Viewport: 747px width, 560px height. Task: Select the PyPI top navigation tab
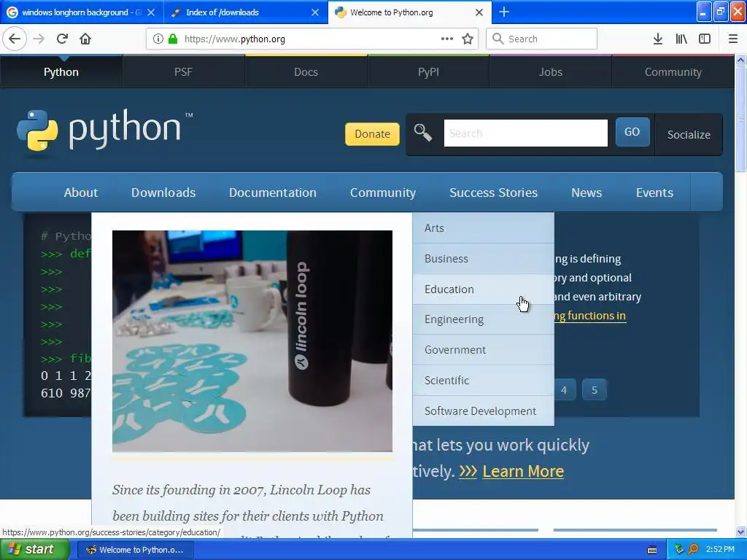[428, 72]
